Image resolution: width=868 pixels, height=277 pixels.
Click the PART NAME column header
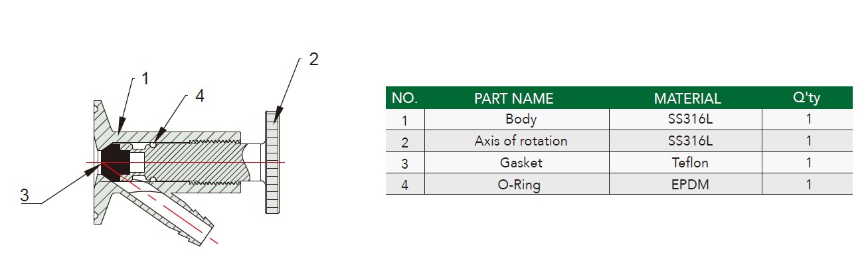(x=513, y=98)
